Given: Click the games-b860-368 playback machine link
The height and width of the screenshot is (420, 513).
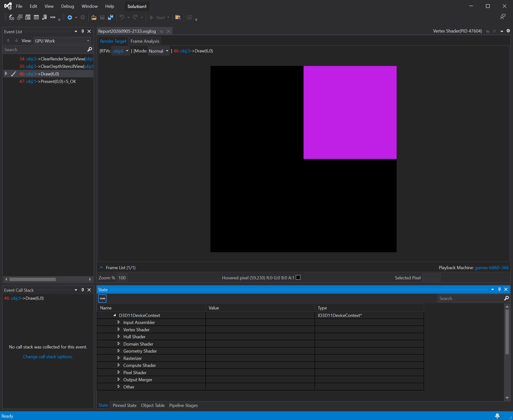Looking at the screenshot, I should (491, 268).
